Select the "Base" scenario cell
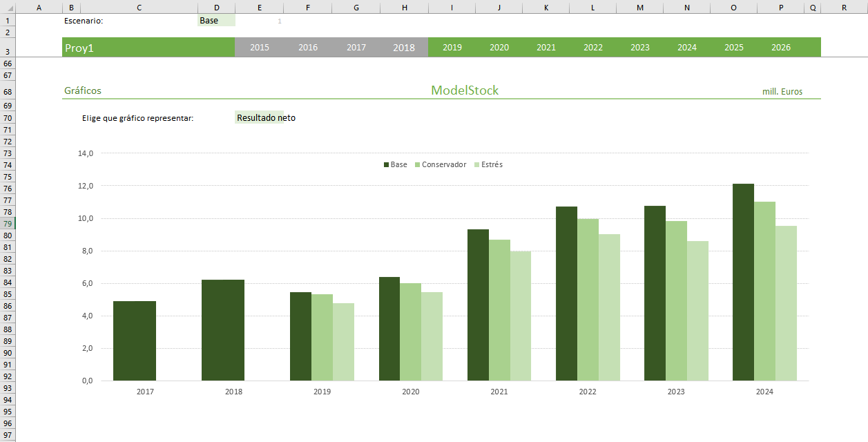868x442 pixels. point(215,21)
